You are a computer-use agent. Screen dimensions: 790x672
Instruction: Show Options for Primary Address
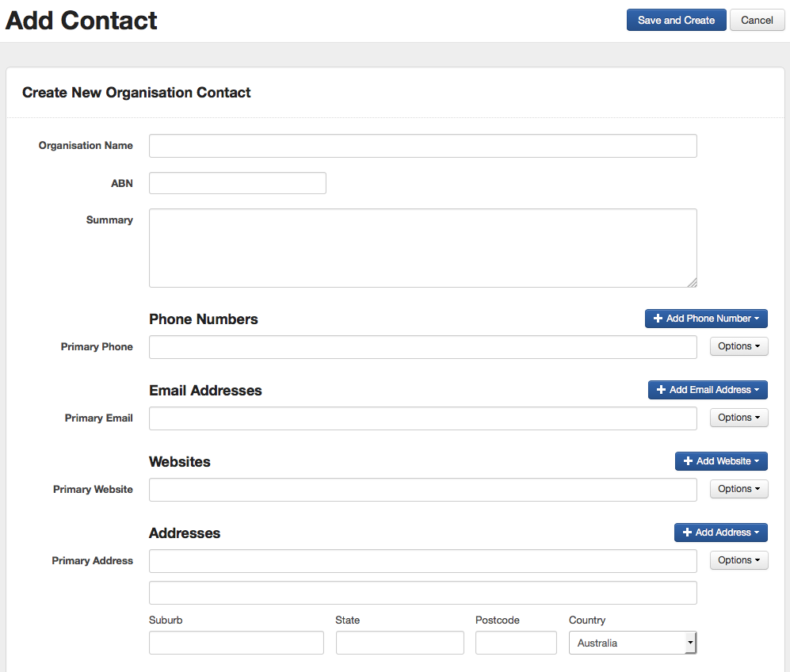pyautogui.click(x=738, y=560)
